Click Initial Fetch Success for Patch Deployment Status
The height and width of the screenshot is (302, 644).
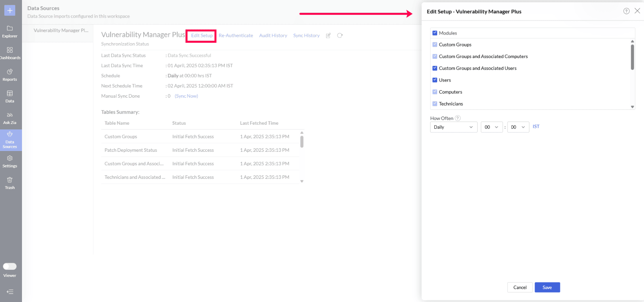pos(193,150)
